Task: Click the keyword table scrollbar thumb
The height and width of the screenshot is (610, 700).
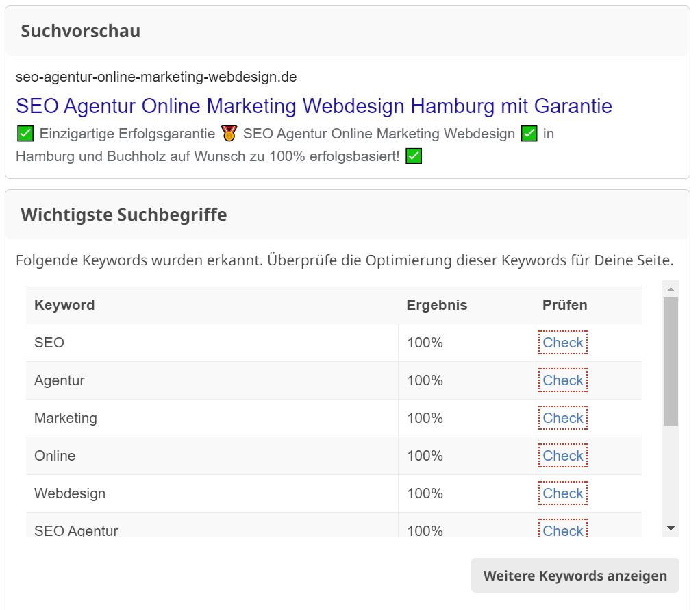Action: pyautogui.click(x=671, y=361)
